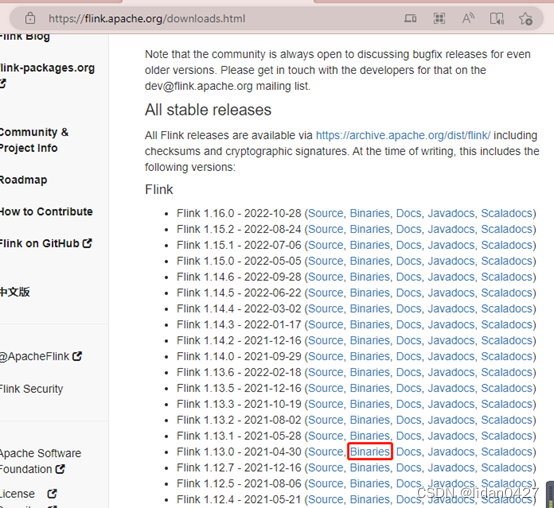
Task: Open Source for Flink 1.12.4
Action: [326, 499]
